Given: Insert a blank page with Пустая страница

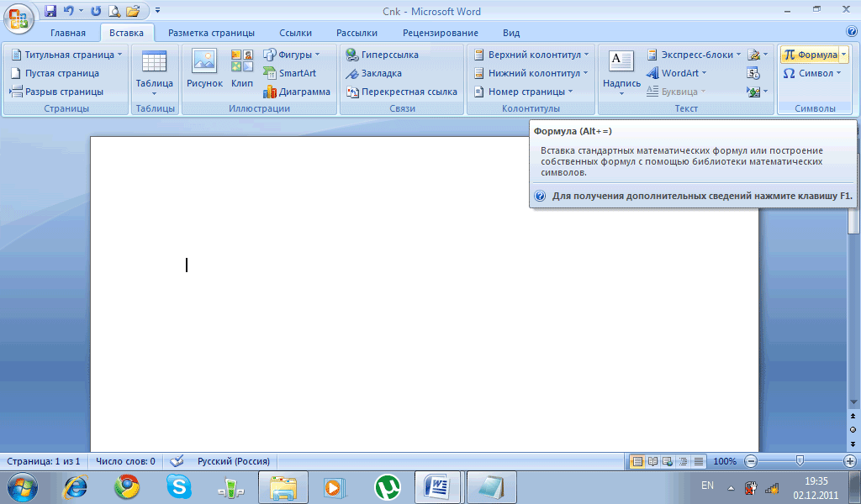Looking at the screenshot, I should tap(55, 73).
